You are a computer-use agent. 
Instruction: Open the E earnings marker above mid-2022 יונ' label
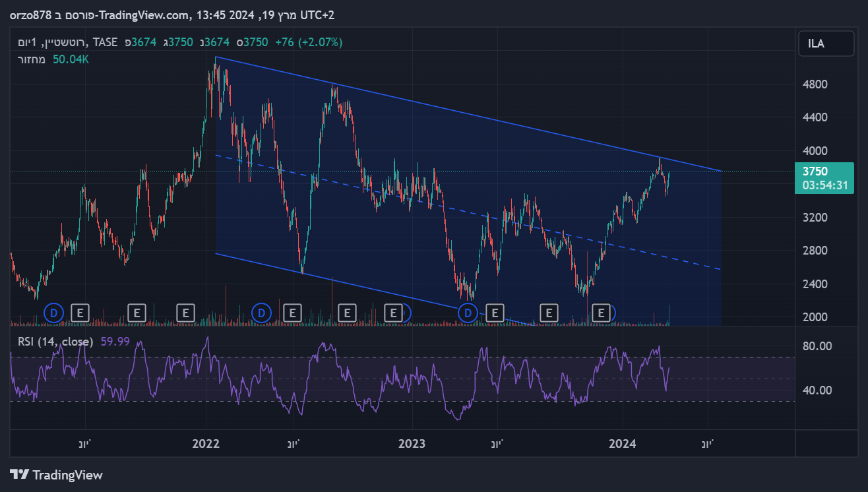[x=292, y=313]
